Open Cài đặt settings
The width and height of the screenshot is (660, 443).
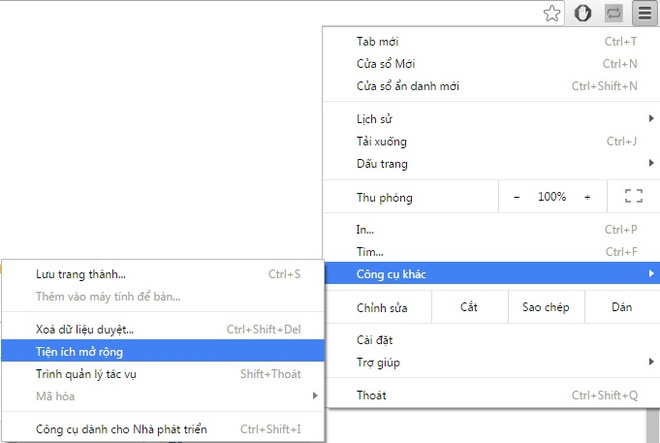pyautogui.click(x=375, y=340)
